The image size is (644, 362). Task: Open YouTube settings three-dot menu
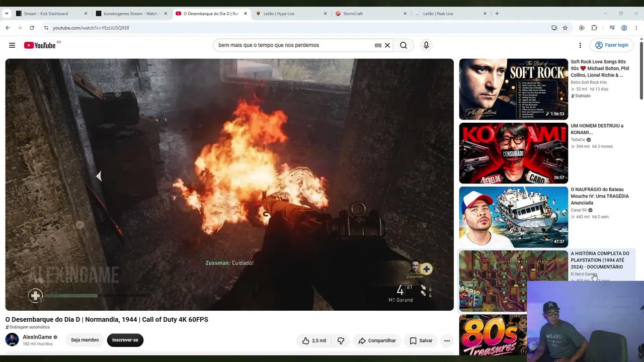click(x=580, y=45)
